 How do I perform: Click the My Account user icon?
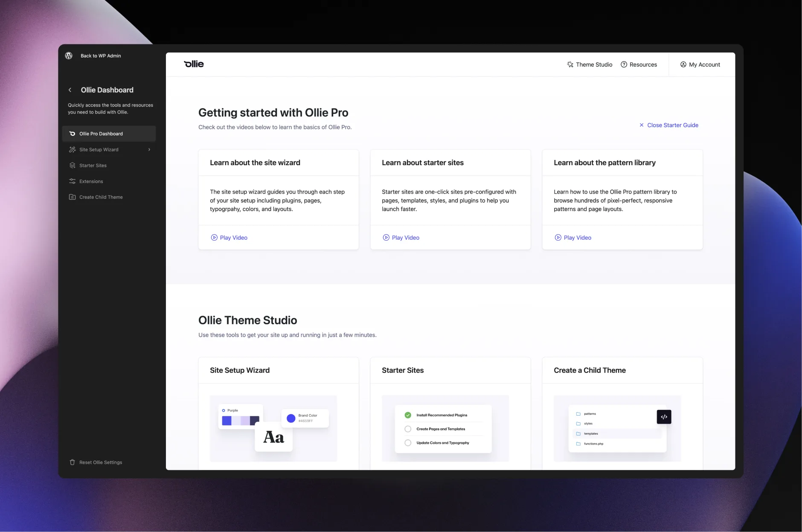pyautogui.click(x=683, y=64)
